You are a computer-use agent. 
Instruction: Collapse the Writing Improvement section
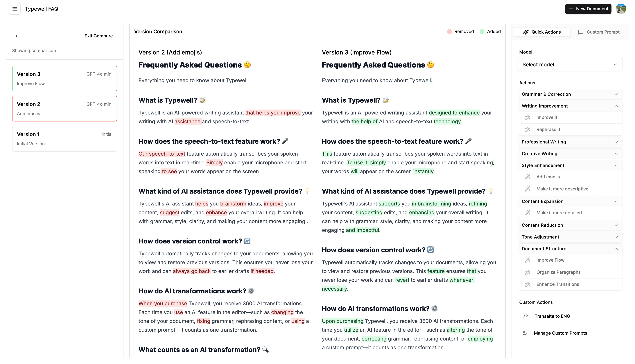[x=570, y=106]
